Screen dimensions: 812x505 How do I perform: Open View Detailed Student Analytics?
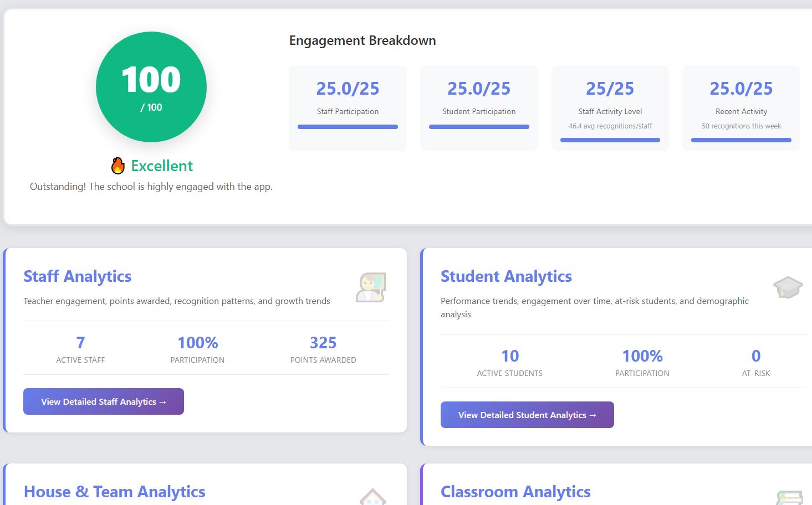[x=527, y=415]
